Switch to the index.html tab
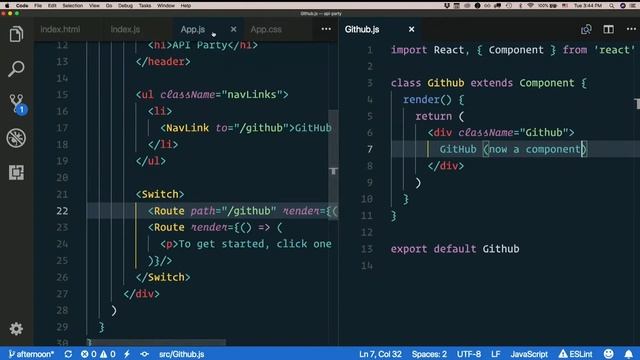 click(60, 29)
